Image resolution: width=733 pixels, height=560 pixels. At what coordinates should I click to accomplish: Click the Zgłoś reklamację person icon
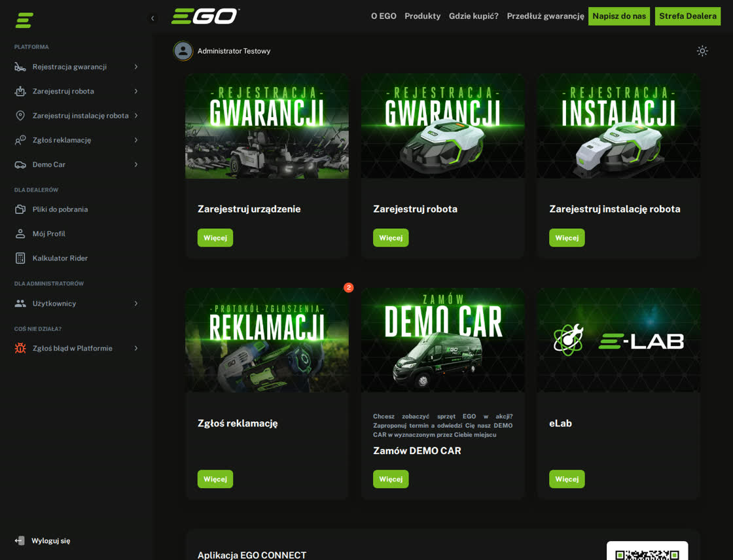click(x=20, y=140)
